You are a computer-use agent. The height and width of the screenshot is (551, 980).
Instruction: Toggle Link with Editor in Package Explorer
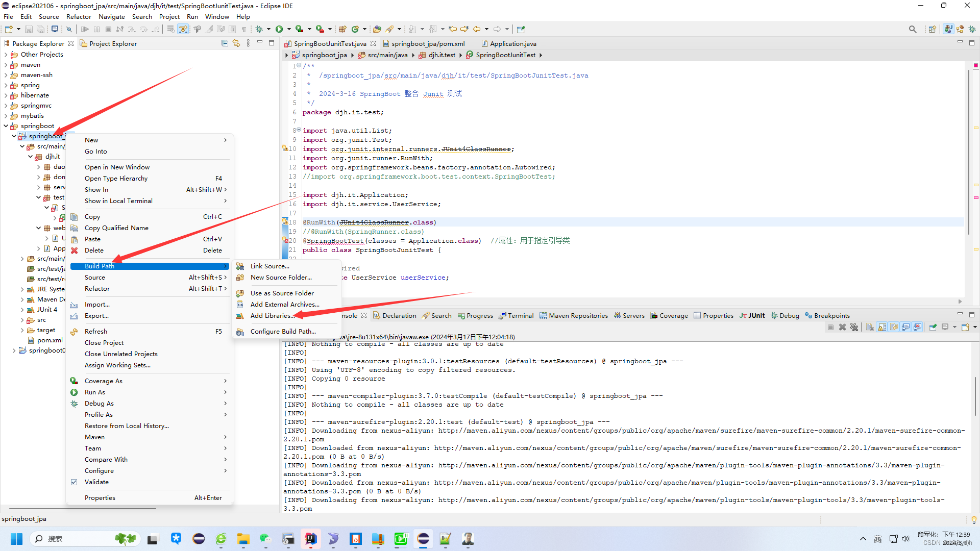click(x=236, y=43)
